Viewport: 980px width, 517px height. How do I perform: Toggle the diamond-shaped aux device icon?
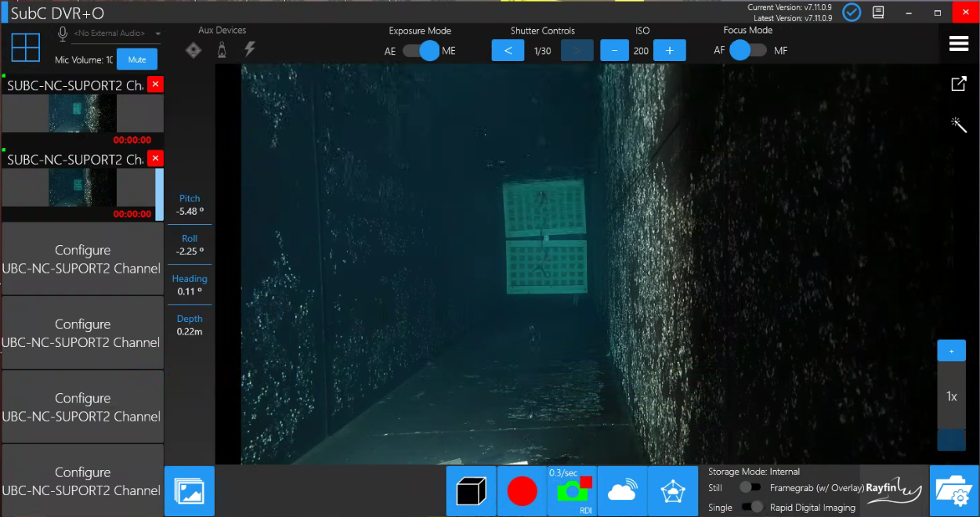[193, 50]
